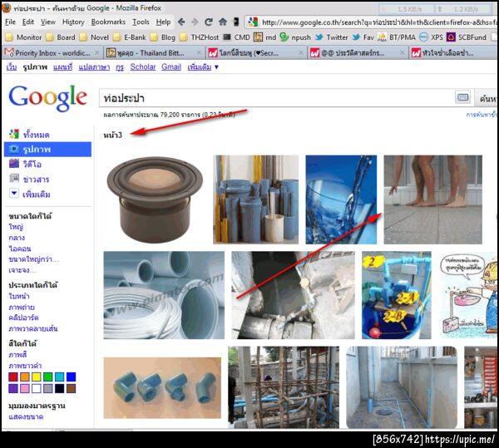The width and height of the screenshot is (499, 448).
Task: Filter by ใบหน้า (face) type
Action: pyautogui.click(x=19, y=297)
